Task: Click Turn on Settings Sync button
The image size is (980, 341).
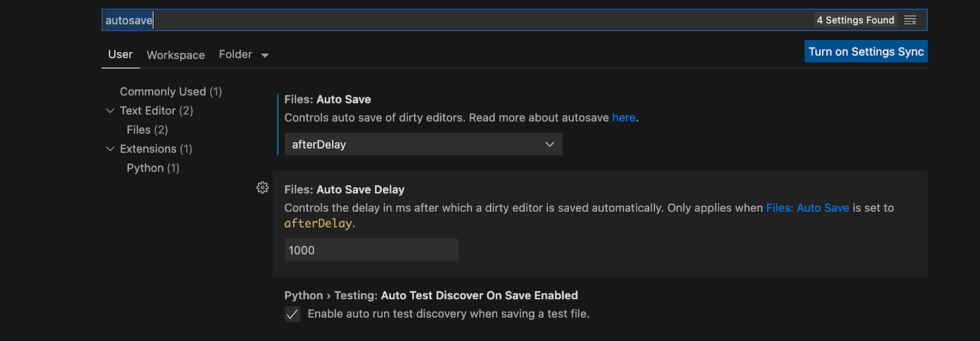Action: [x=866, y=51]
